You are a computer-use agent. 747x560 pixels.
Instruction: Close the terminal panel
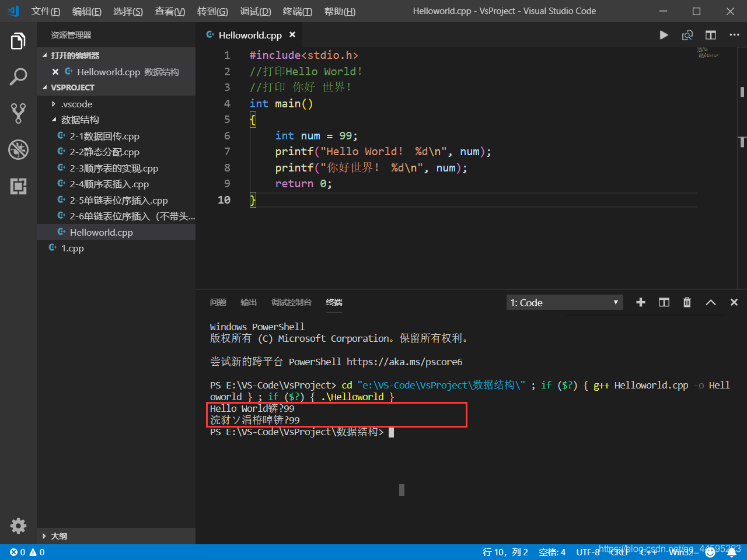[734, 302]
